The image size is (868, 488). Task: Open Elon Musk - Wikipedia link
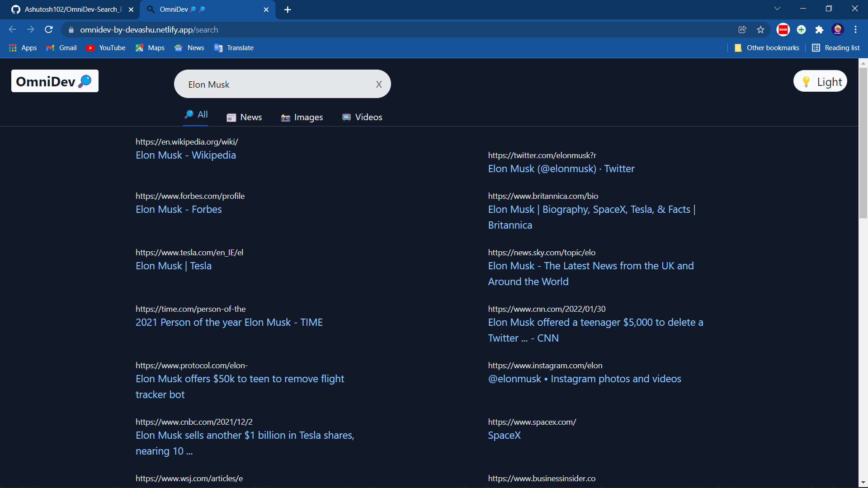pyautogui.click(x=186, y=155)
